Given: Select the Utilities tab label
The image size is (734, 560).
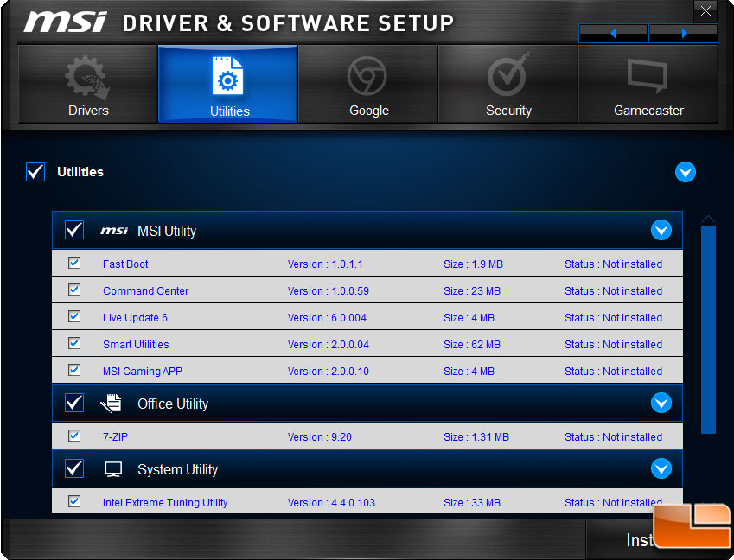Looking at the screenshot, I should pyautogui.click(x=229, y=111).
